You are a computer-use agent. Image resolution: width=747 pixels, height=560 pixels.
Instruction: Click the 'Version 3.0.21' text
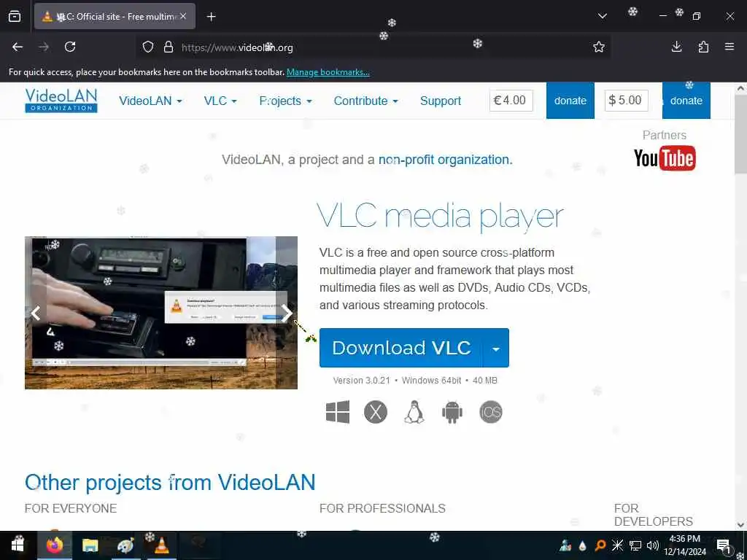362,381
